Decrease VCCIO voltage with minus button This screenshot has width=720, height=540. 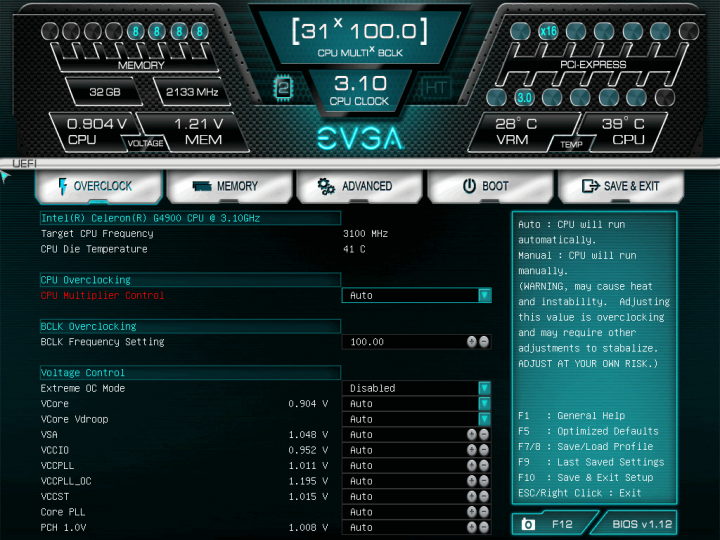tap(484, 450)
